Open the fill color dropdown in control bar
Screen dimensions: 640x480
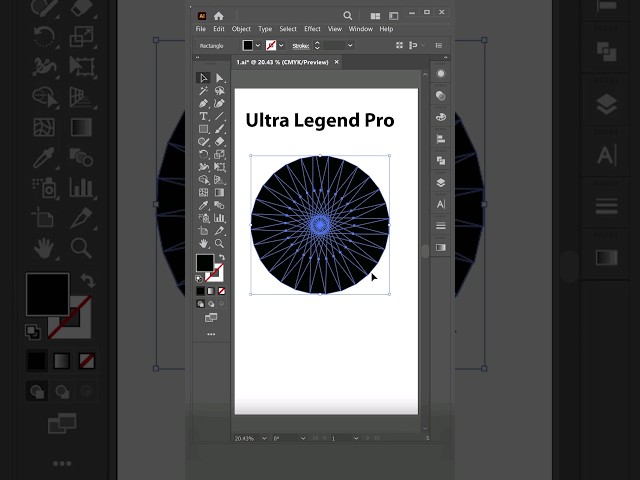[x=258, y=45]
